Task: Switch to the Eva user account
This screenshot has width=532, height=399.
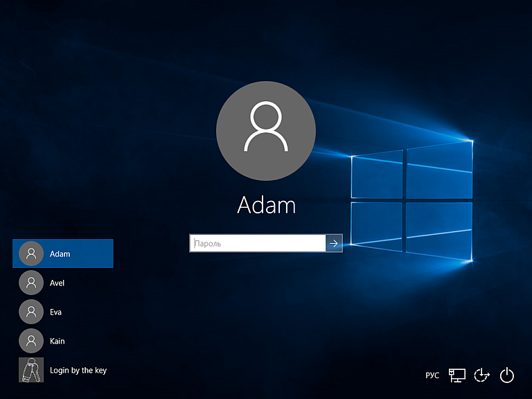Action: pyautogui.click(x=63, y=312)
